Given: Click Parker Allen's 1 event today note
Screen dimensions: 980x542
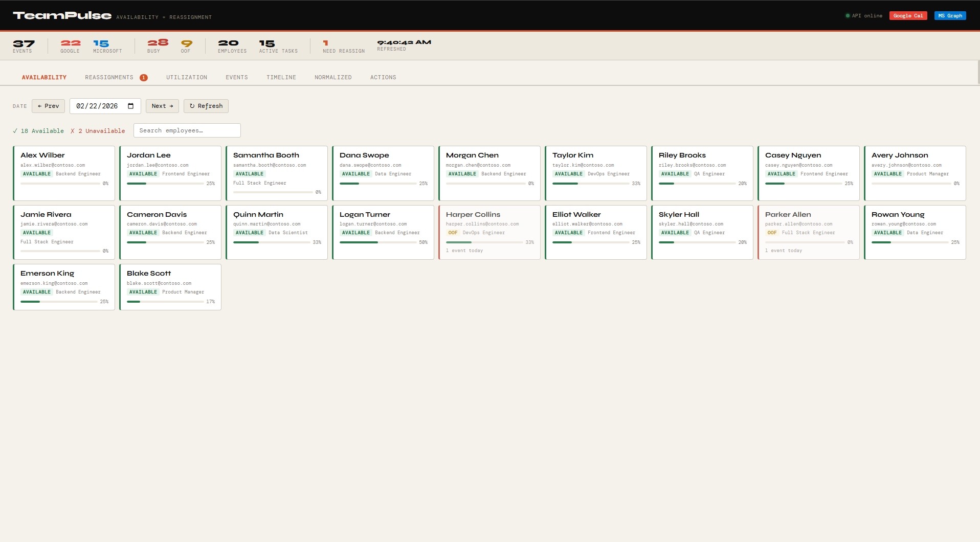Looking at the screenshot, I should [x=784, y=251].
